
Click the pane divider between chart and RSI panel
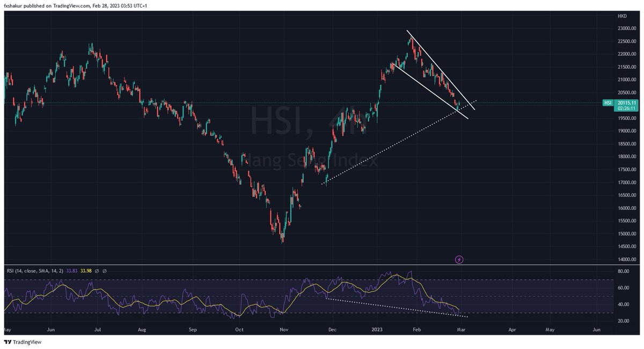coord(322,265)
